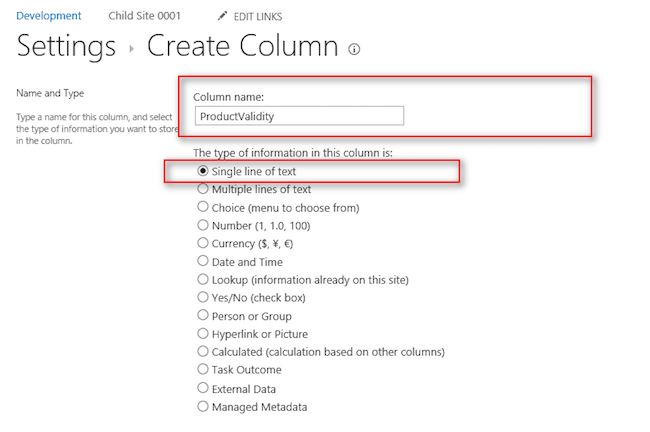Select Single line of text option
650x432 pixels.
pos(204,171)
